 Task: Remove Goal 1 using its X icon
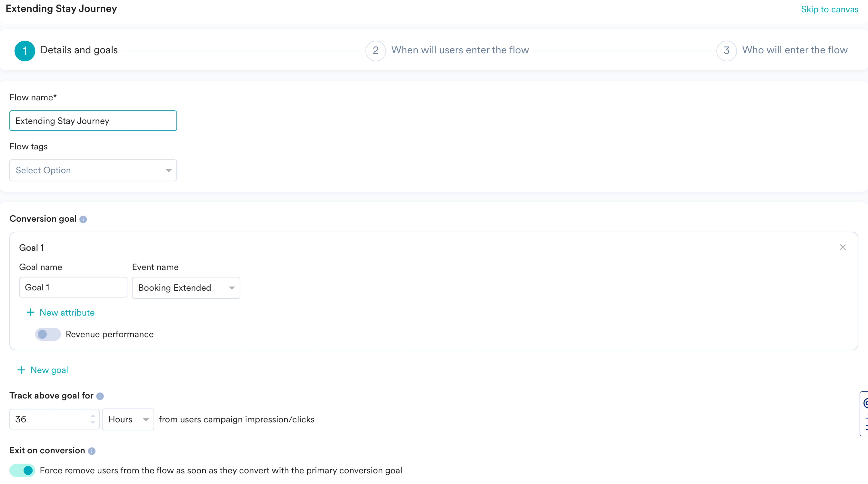842,247
